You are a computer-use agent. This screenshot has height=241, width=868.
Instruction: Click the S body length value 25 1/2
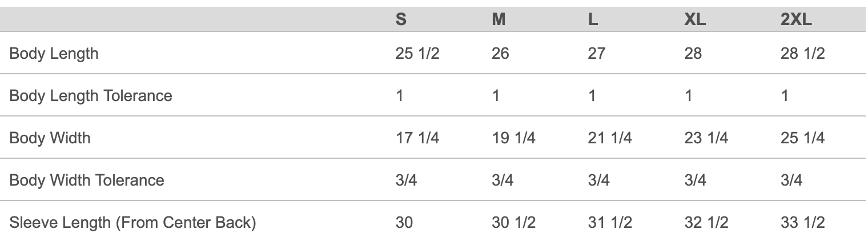click(x=417, y=53)
